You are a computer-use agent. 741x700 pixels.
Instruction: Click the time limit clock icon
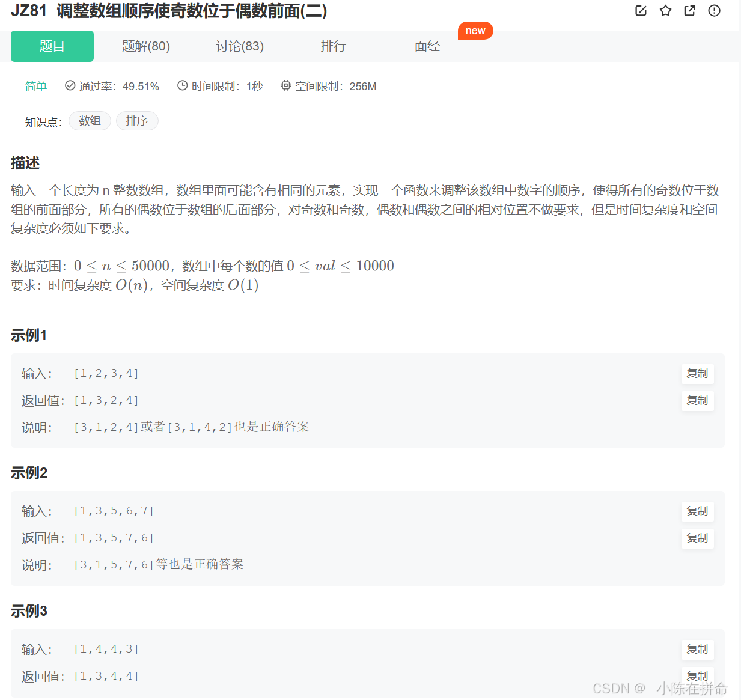tap(182, 85)
